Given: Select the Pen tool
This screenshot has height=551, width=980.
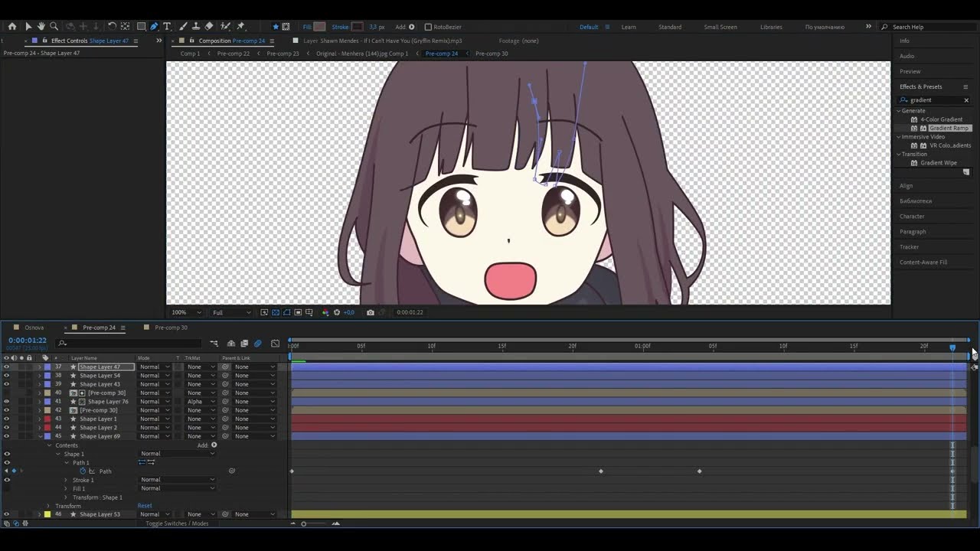Looking at the screenshot, I should coord(154,26).
